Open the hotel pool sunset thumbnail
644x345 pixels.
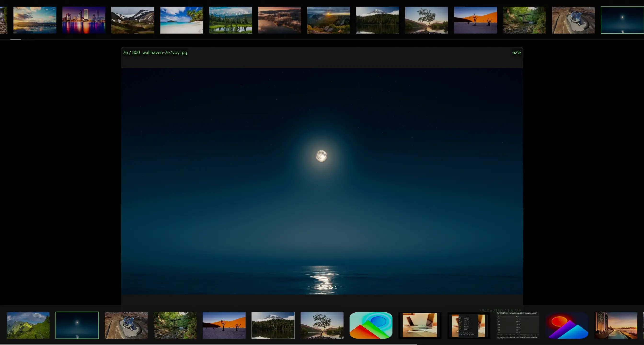(x=616, y=325)
